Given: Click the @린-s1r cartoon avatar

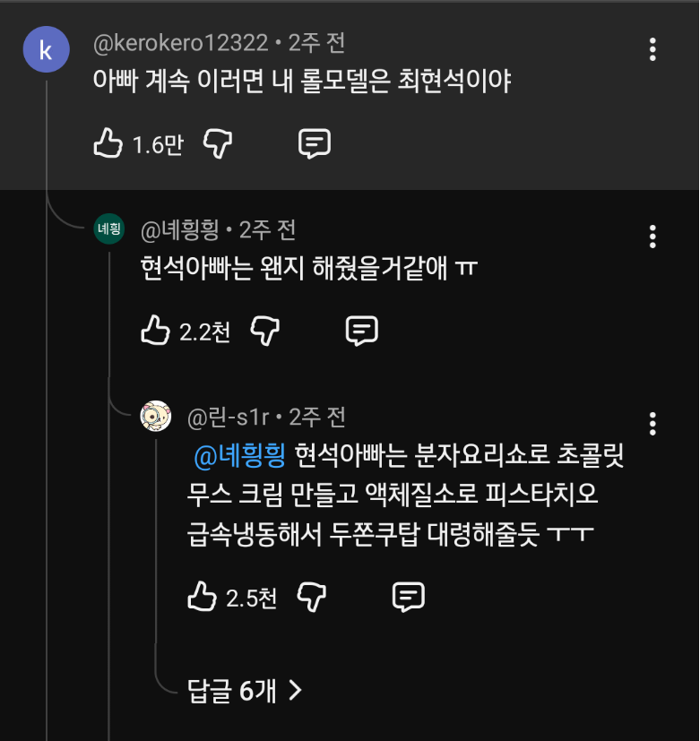Looking at the screenshot, I should coord(156,416).
